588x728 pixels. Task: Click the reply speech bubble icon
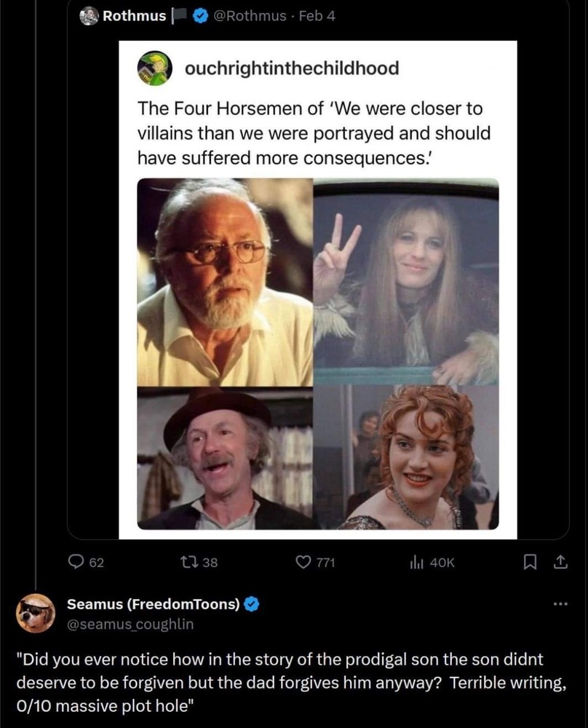[76, 561]
